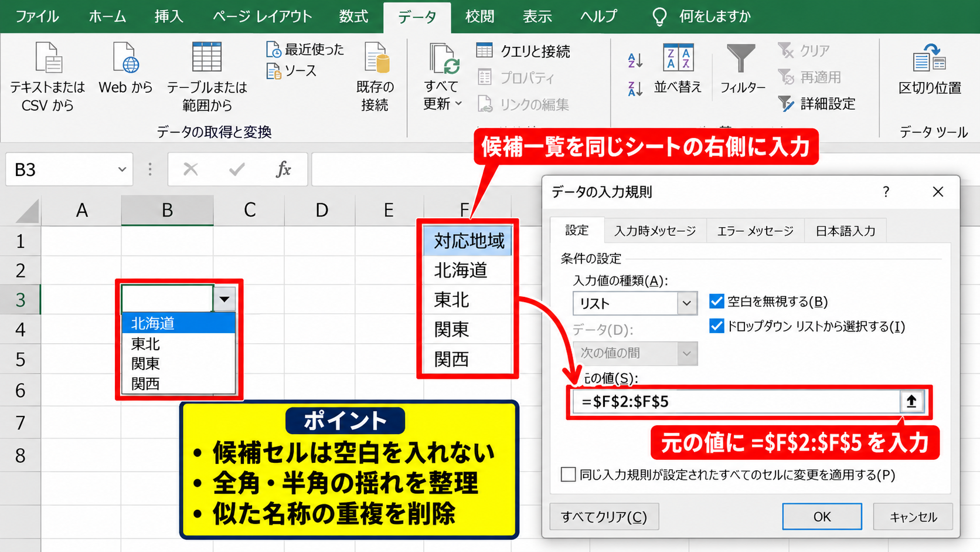Sort ascending A to Z
The image size is (980, 552).
pyautogui.click(x=635, y=60)
